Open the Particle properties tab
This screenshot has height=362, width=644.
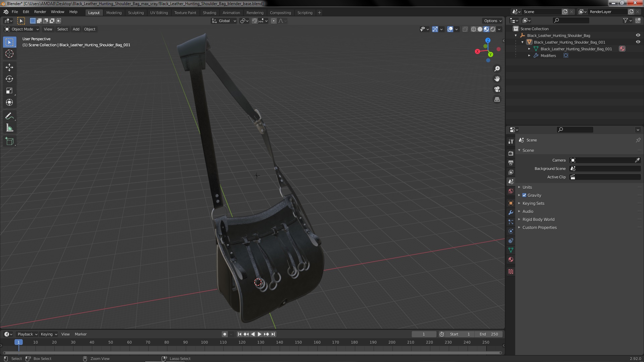[x=511, y=222]
